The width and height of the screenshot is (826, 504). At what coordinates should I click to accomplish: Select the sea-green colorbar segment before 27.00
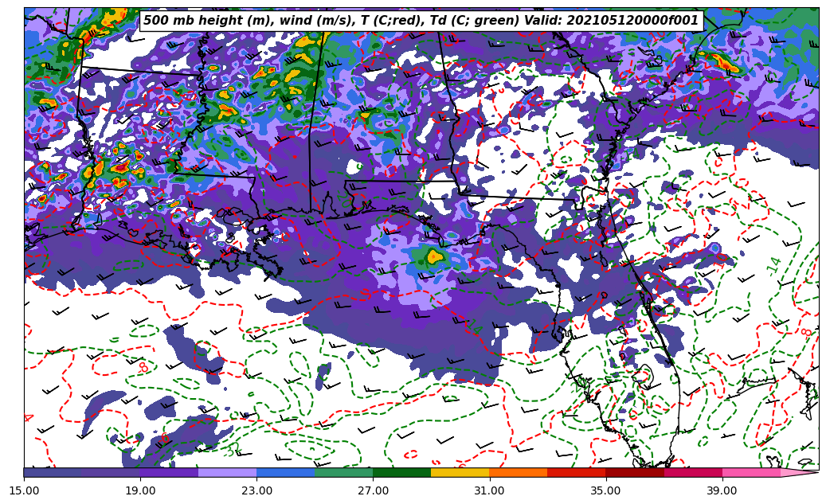(344, 472)
